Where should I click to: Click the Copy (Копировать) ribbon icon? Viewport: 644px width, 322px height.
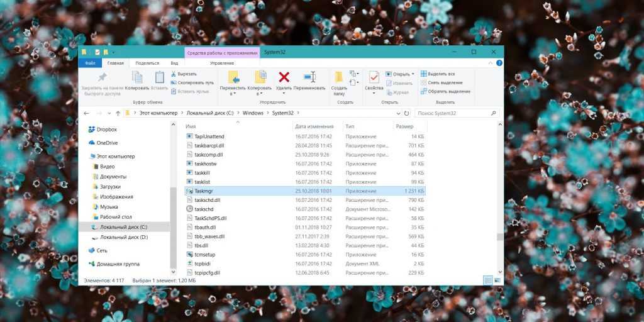tap(137, 77)
